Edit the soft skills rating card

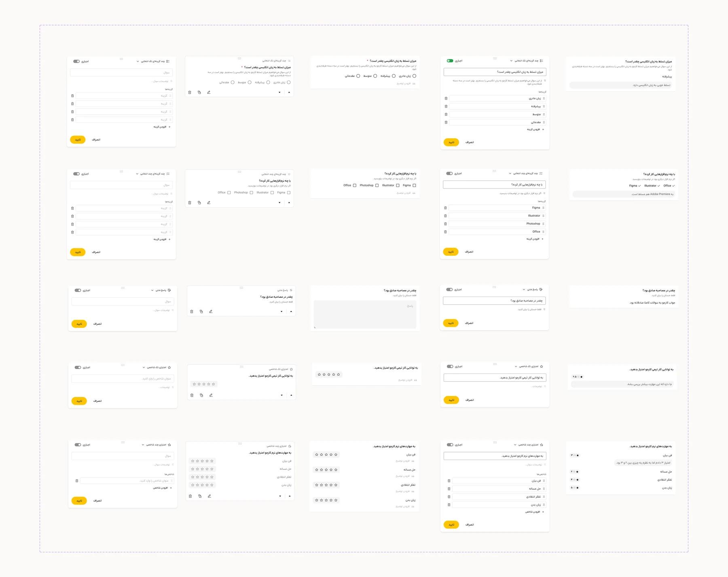point(210,496)
